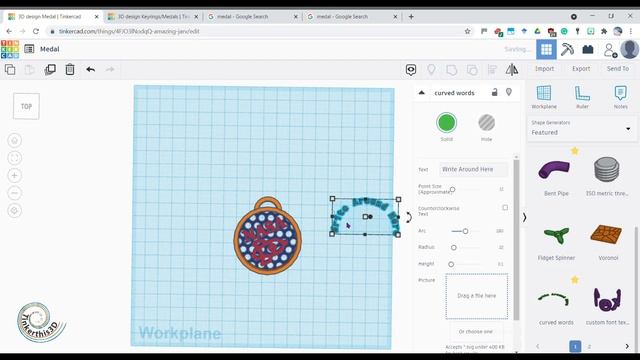Click the Group shapes icon
Viewport: 640px width, 360px height.
(x=451, y=70)
